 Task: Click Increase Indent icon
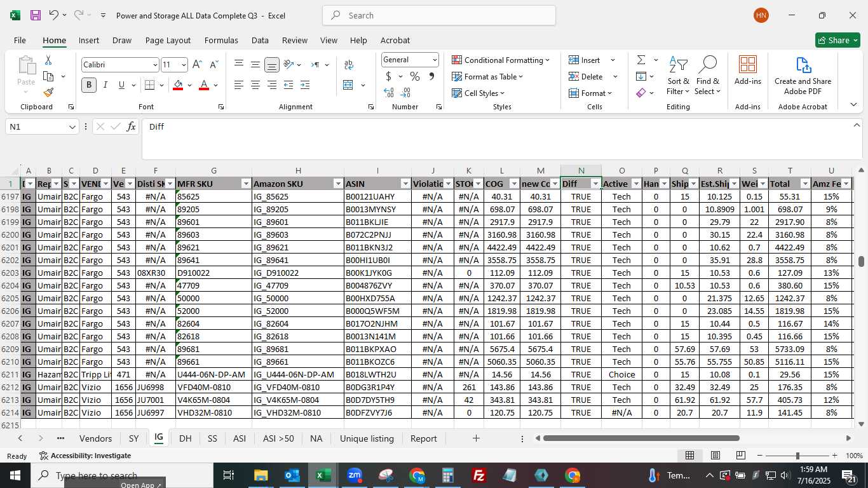tap(305, 85)
